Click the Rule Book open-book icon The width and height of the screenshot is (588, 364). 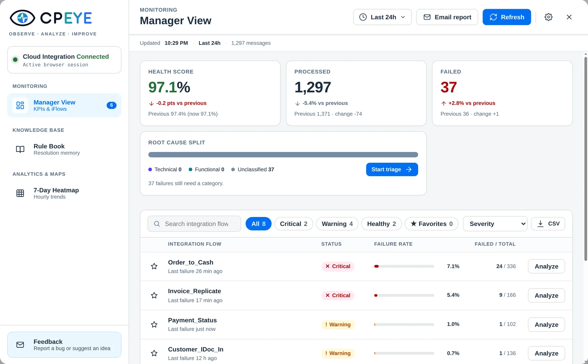pyautogui.click(x=20, y=149)
